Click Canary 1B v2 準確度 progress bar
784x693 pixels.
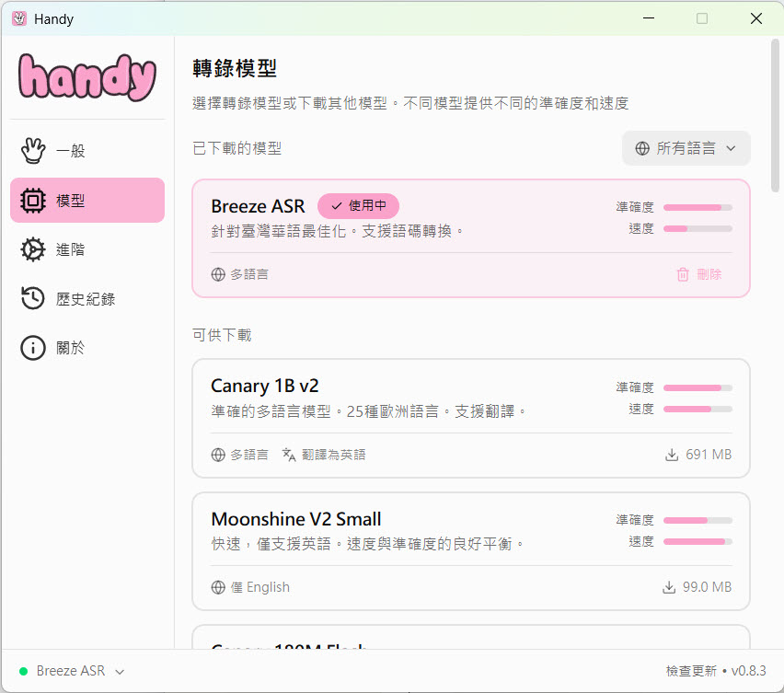(x=698, y=387)
